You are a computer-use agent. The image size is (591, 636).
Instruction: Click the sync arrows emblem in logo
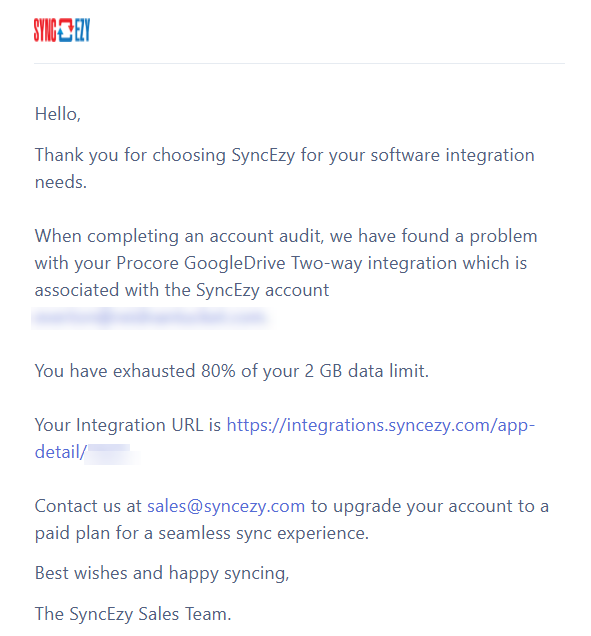click(x=65, y=30)
